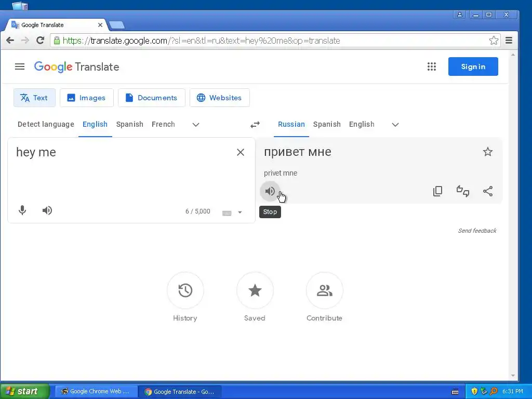Image resolution: width=532 pixels, height=399 pixels.
Task: Close the Google Translate tab
Action: [x=100, y=25]
